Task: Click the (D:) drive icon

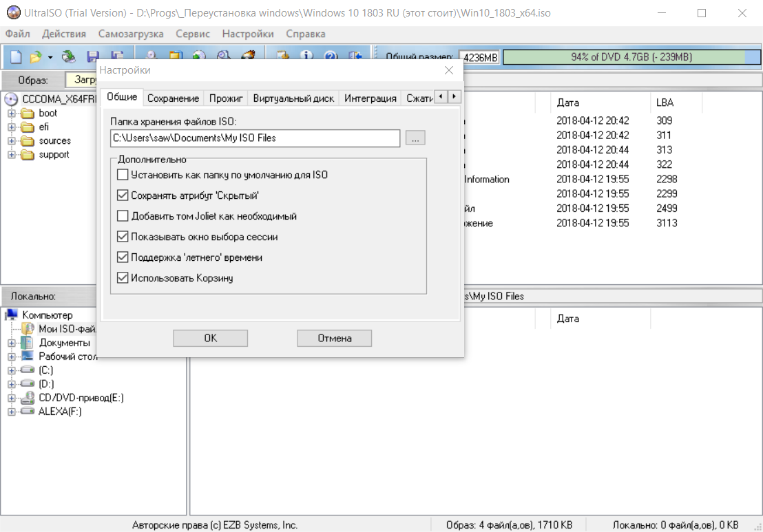Action: (28, 383)
